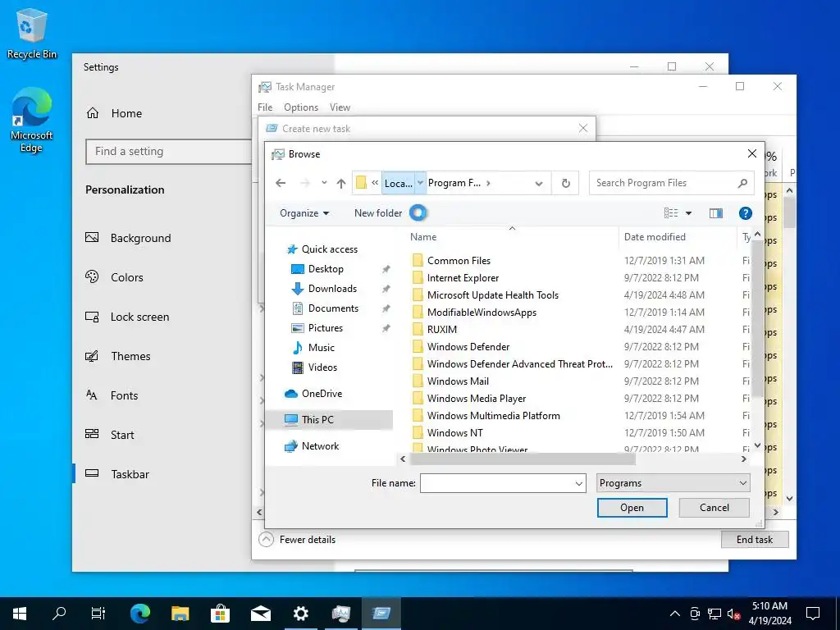Open Microsoft Store from taskbar

point(220,614)
